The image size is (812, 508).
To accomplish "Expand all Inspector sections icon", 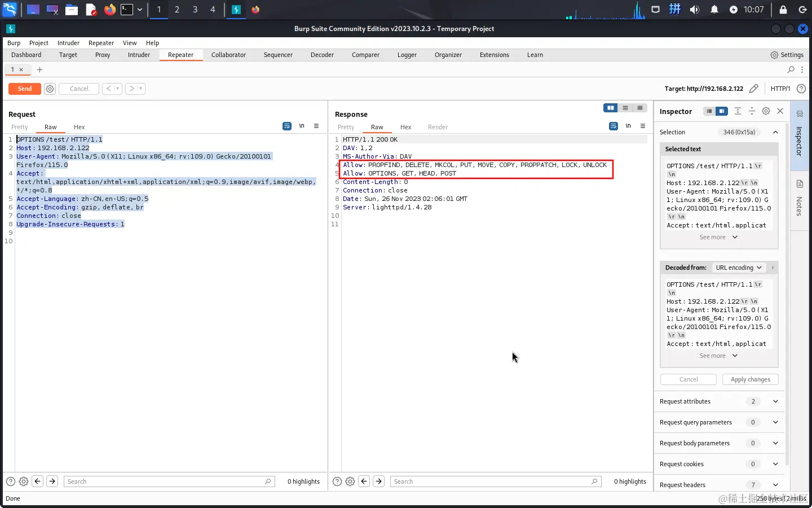I will [x=738, y=111].
